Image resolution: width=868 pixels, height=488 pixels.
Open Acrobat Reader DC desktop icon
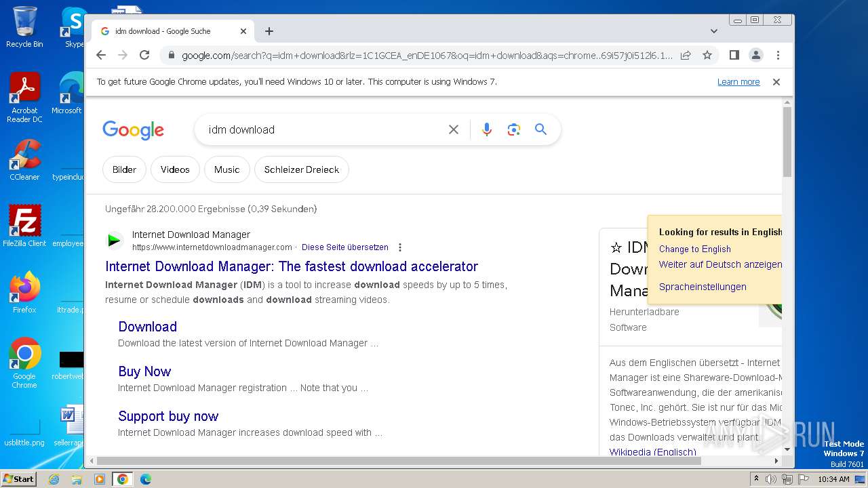24,98
